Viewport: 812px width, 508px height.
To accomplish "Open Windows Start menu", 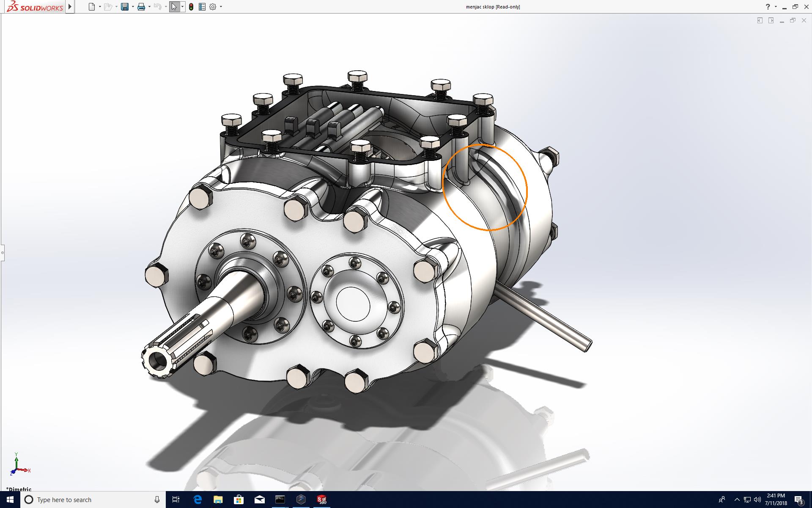I will 10,500.
